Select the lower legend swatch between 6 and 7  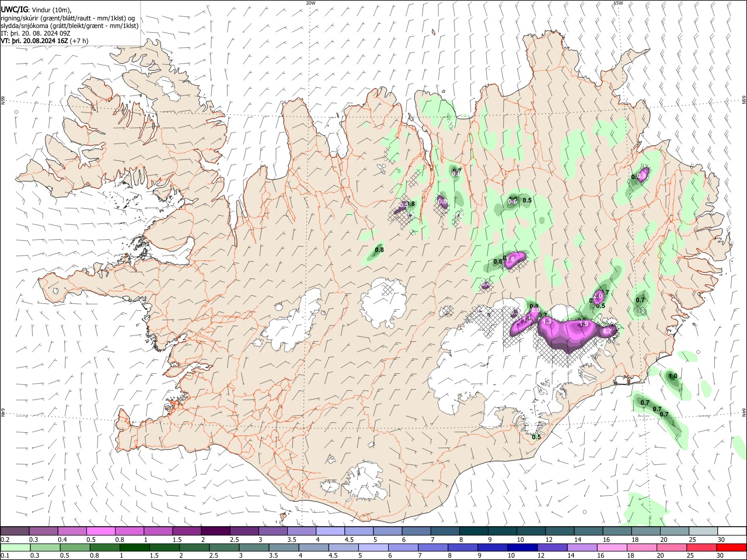tap(403, 547)
